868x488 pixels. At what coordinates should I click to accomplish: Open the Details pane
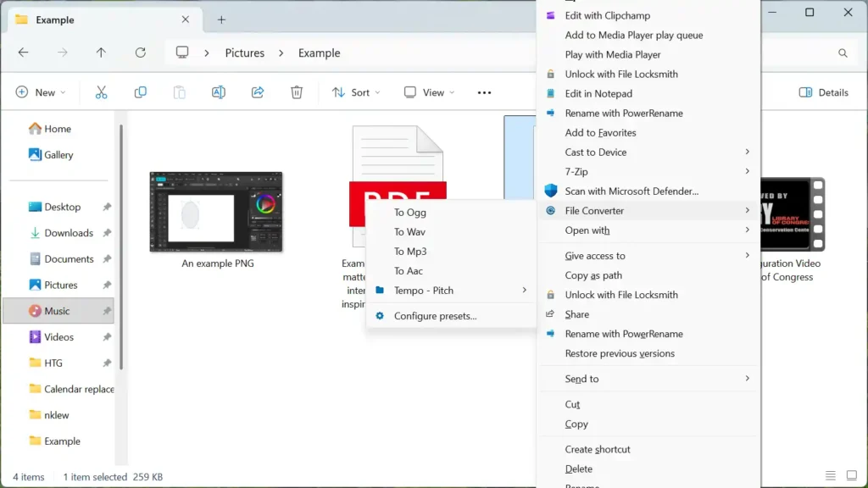point(822,92)
